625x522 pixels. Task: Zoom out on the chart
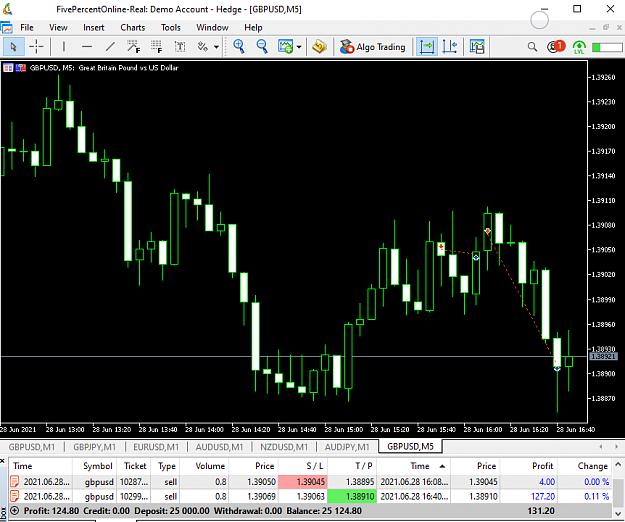262,47
